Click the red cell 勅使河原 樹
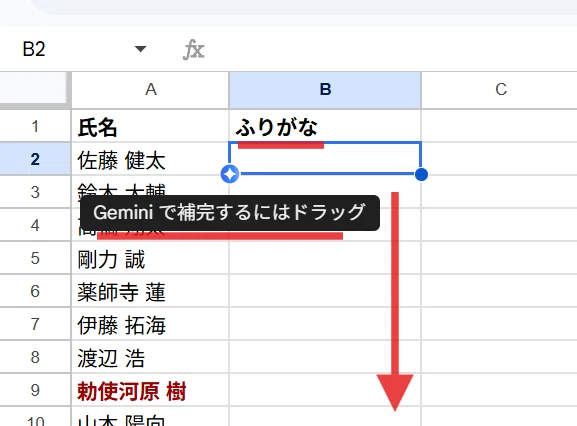Viewport: 577px width, 426px height. (150, 390)
